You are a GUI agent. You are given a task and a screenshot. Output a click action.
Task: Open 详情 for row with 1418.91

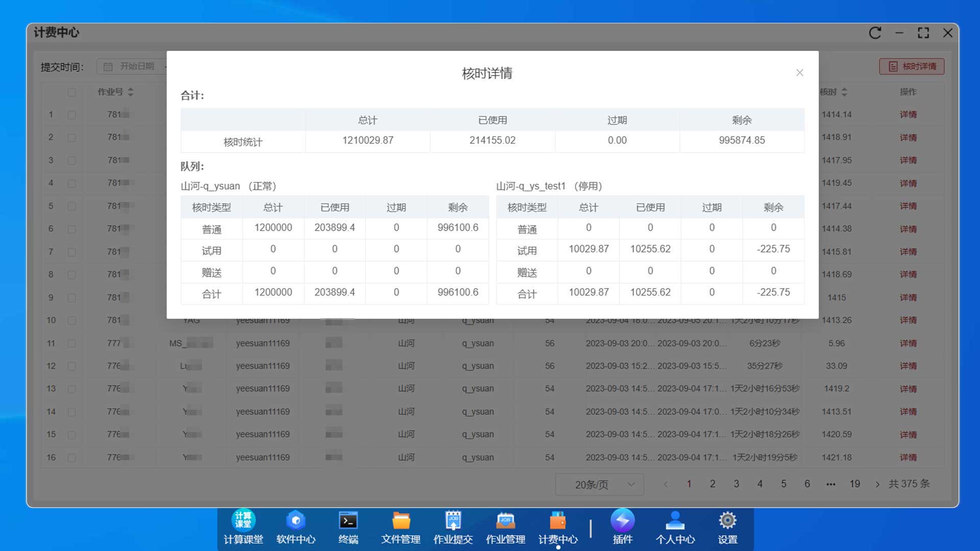[908, 137]
